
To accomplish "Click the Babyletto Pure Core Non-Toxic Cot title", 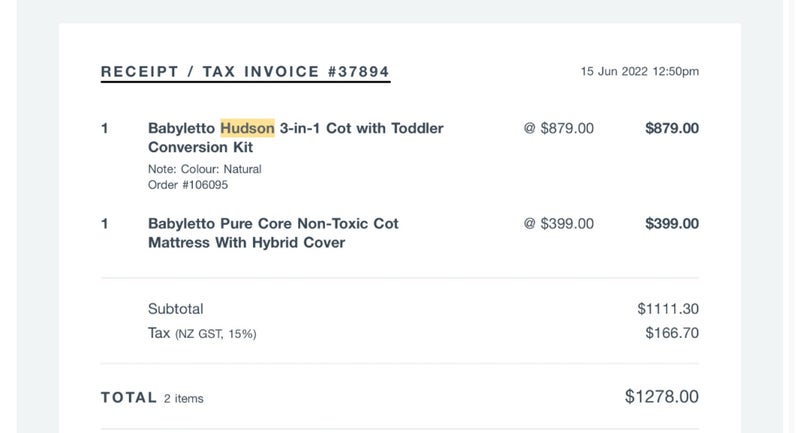I will [273, 223].
